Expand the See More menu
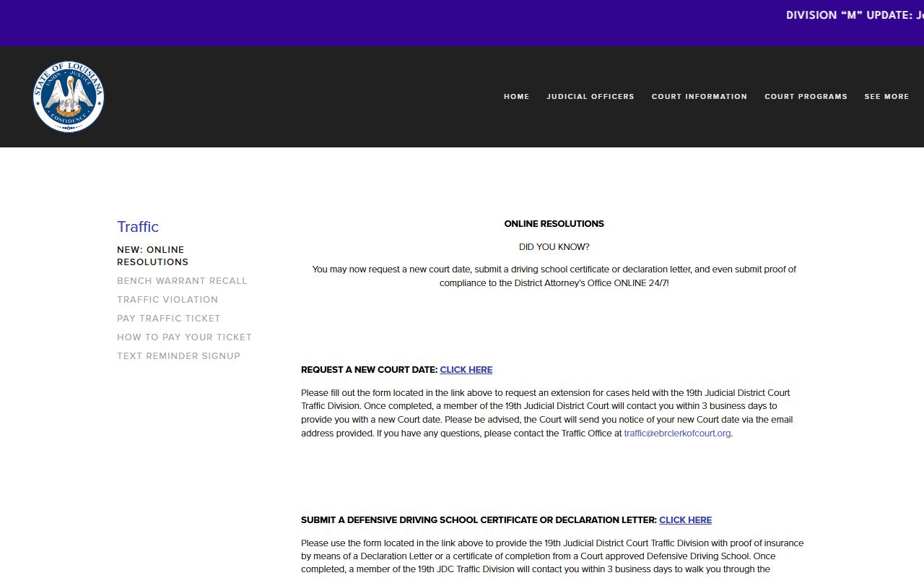 [886, 97]
